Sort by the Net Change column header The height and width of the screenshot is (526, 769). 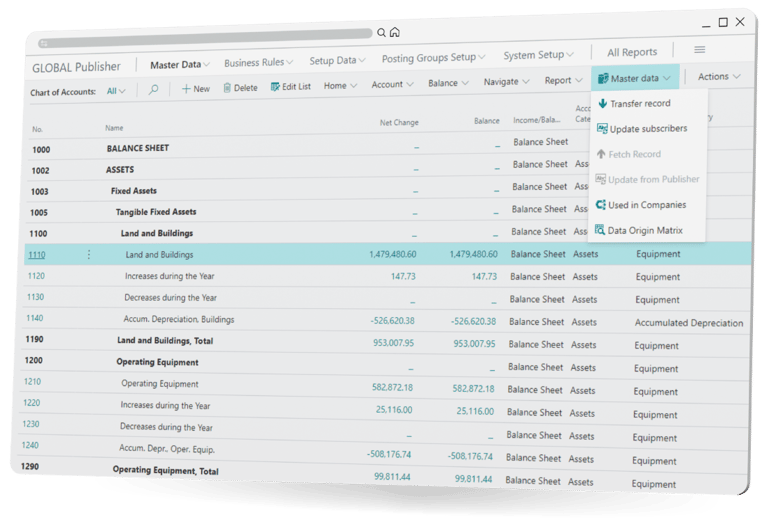399,123
